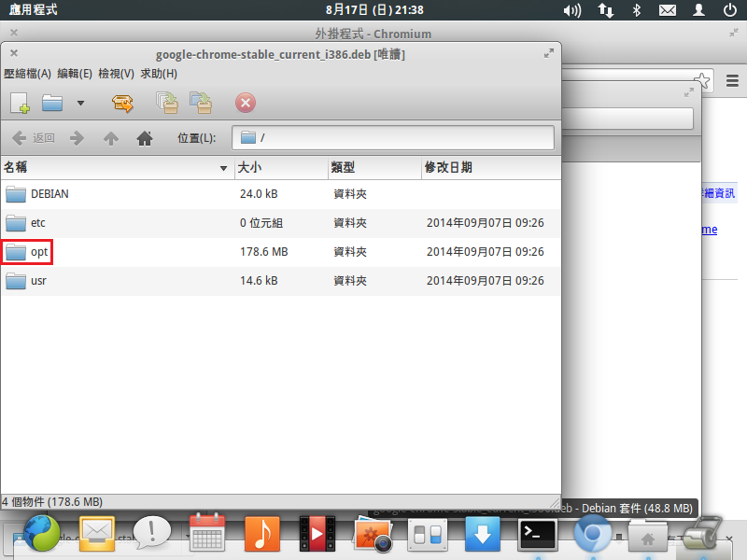The height and width of the screenshot is (560, 747).
Task: Select the usr folder row
Action: pos(281,281)
